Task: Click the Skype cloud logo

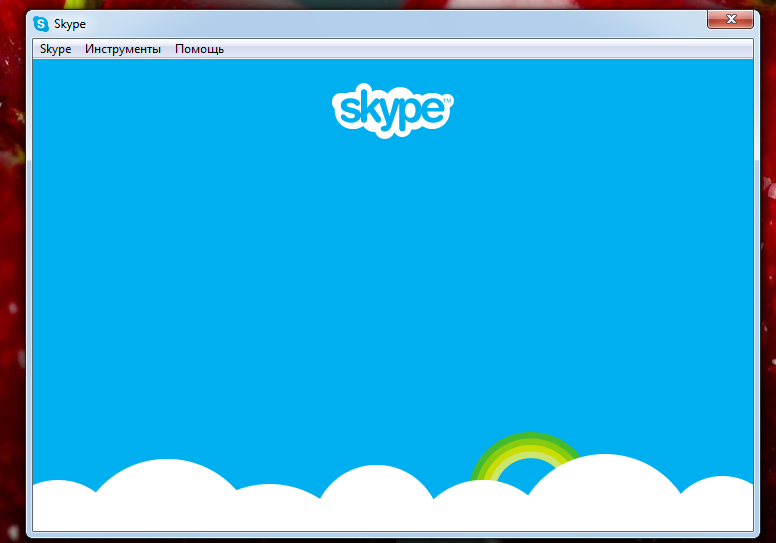Action: (392, 110)
